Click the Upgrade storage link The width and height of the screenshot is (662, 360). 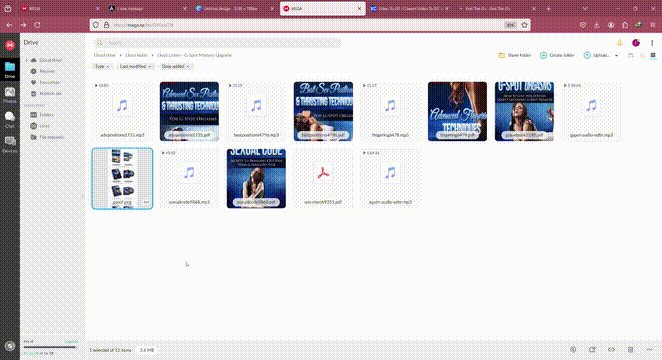tap(71, 341)
